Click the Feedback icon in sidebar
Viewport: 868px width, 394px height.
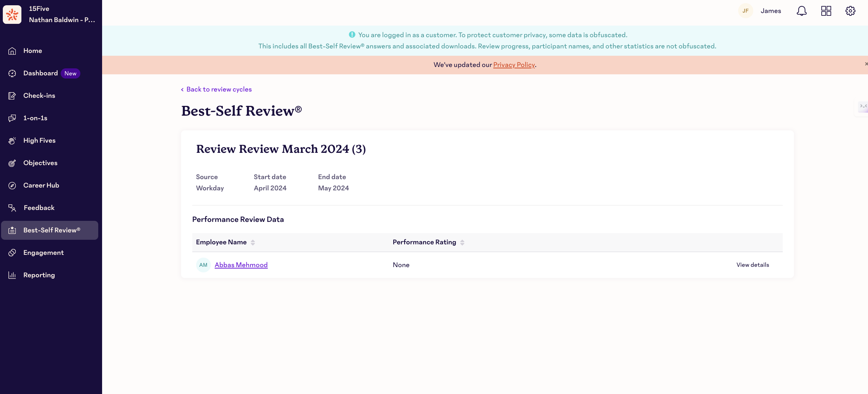(x=12, y=208)
